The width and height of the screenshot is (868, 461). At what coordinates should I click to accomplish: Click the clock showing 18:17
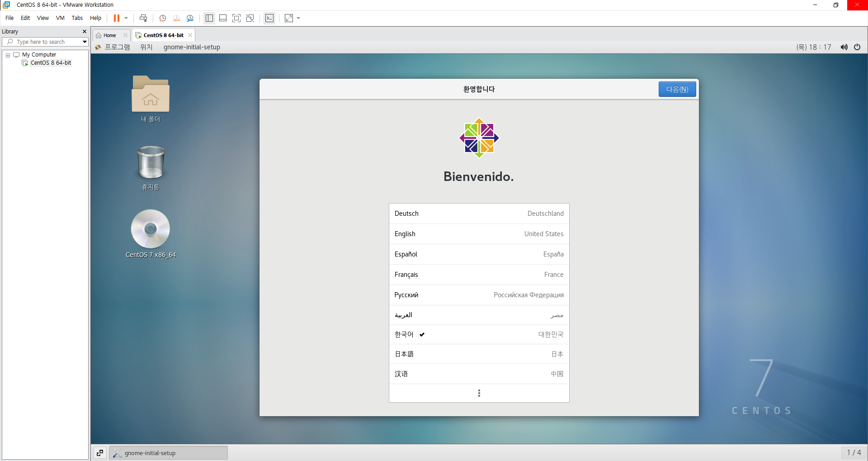814,47
